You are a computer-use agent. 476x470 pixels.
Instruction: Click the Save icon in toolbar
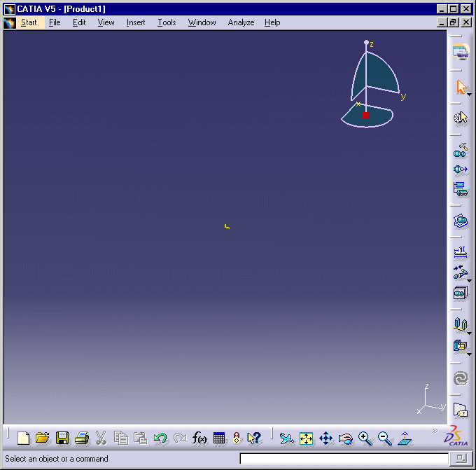click(x=62, y=438)
